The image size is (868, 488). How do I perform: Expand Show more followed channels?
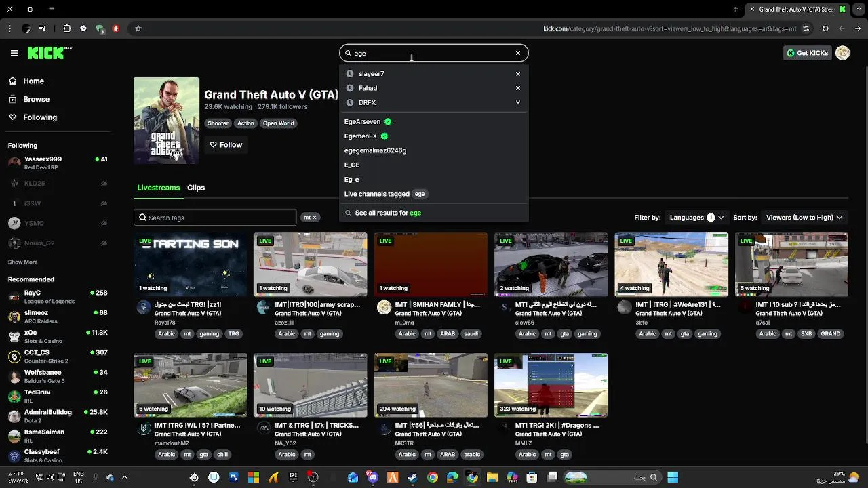coord(23,262)
